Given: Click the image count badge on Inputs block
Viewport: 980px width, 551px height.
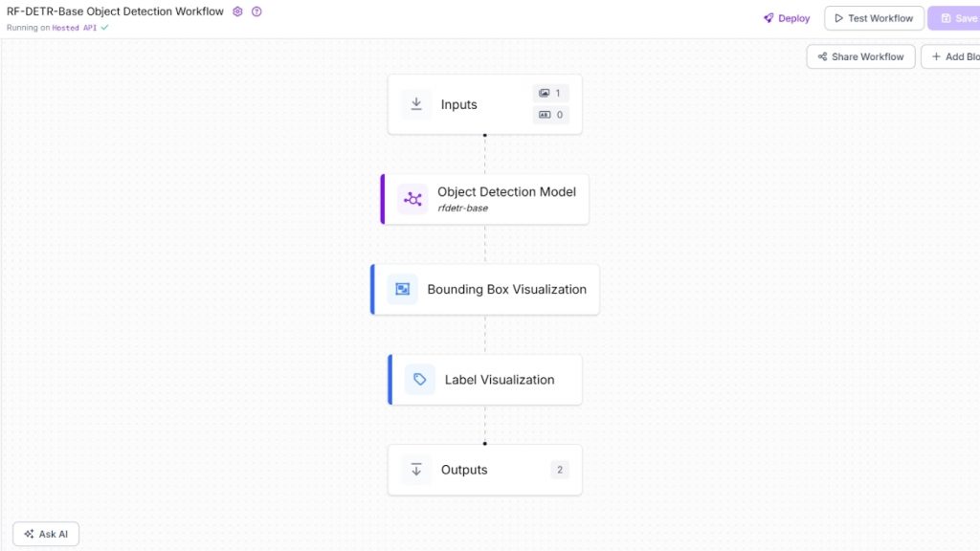Looking at the screenshot, I should (550, 93).
